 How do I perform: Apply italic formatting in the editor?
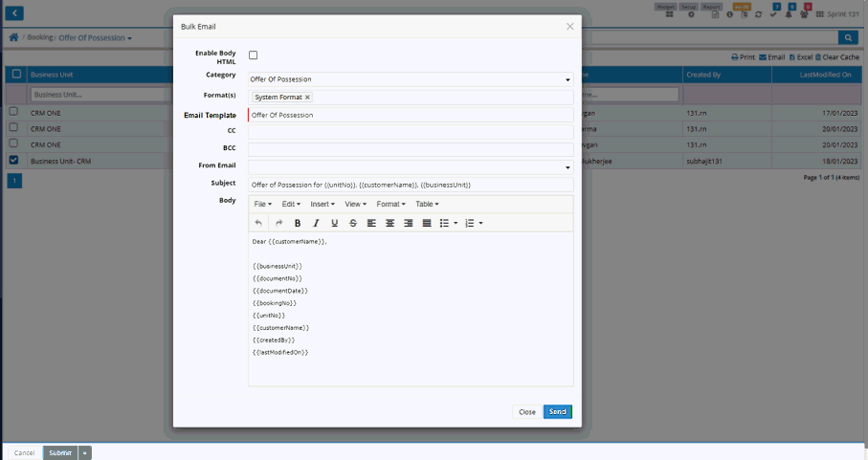tap(316, 223)
